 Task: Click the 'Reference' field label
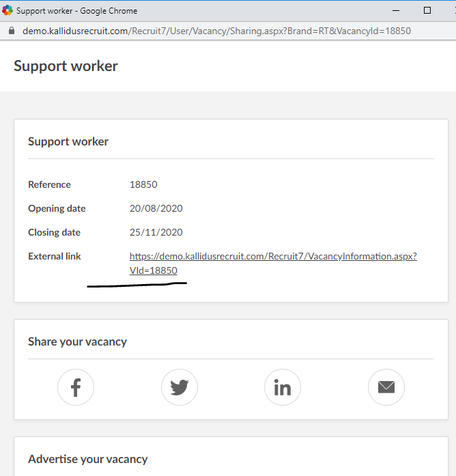click(x=49, y=184)
